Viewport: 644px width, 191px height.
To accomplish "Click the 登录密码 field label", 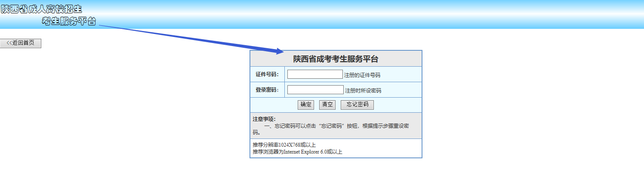I will [267, 90].
